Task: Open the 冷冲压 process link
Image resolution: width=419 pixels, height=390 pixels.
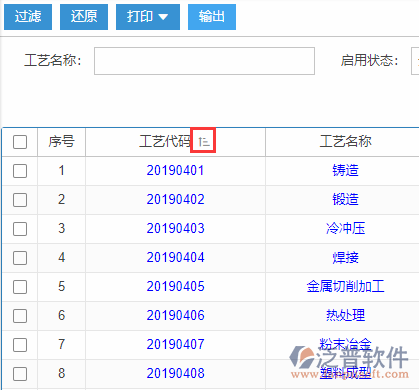Action: [x=345, y=229]
